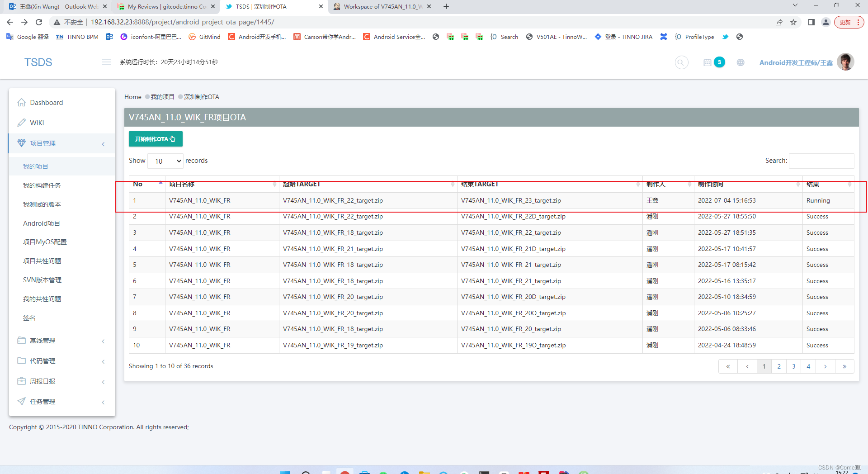Click the Android开发工程师/王鑫 user name
This screenshot has height=474, width=868.
click(x=796, y=63)
